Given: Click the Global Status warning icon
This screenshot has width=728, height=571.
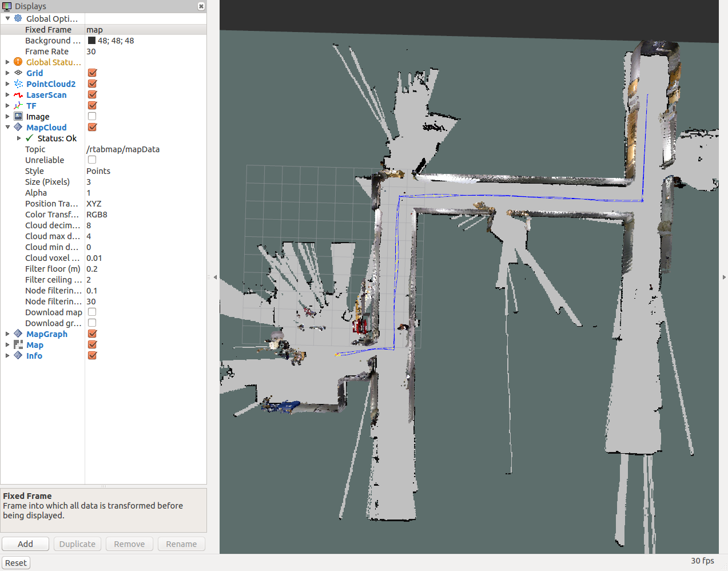Looking at the screenshot, I should pyautogui.click(x=18, y=62).
